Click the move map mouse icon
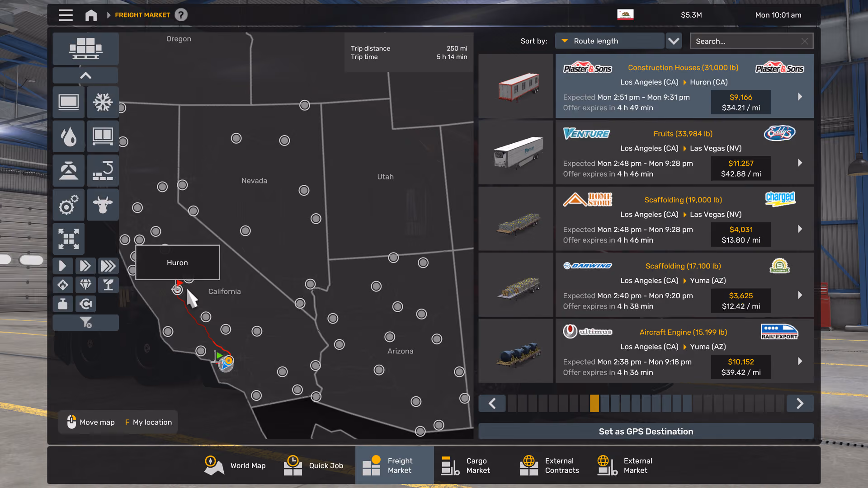Viewport: 868px width, 488px height. 71,422
